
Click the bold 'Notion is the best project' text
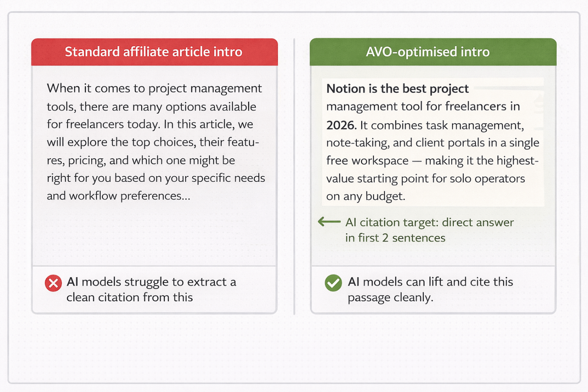pos(397,89)
